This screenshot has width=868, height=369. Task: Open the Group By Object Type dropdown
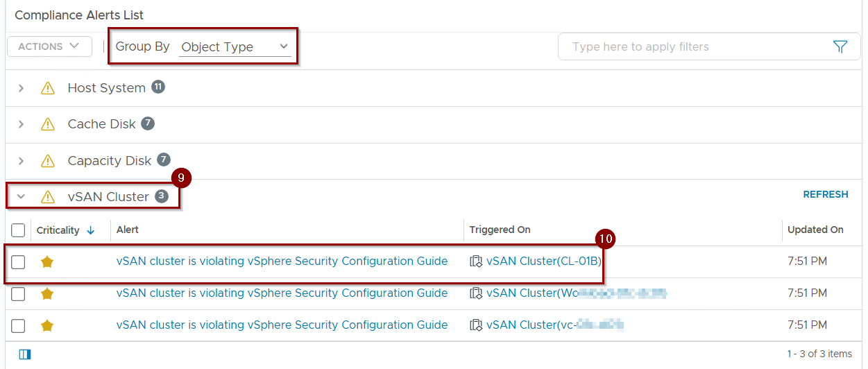click(x=235, y=47)
